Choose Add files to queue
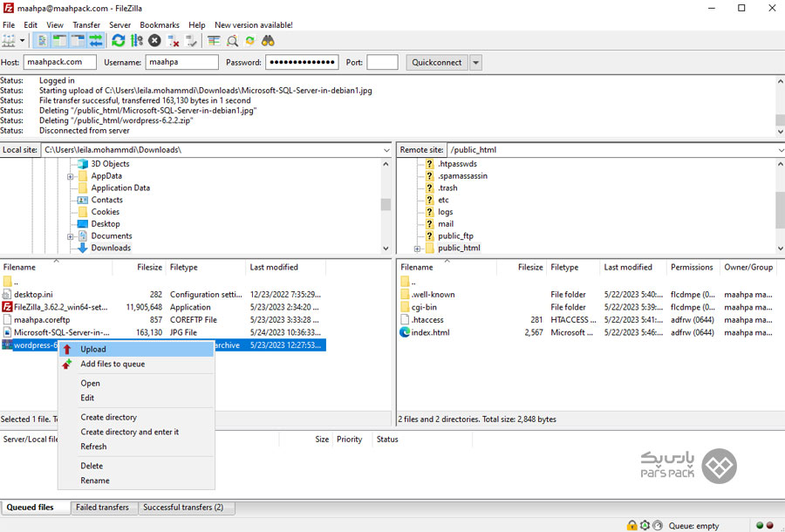 136,364
